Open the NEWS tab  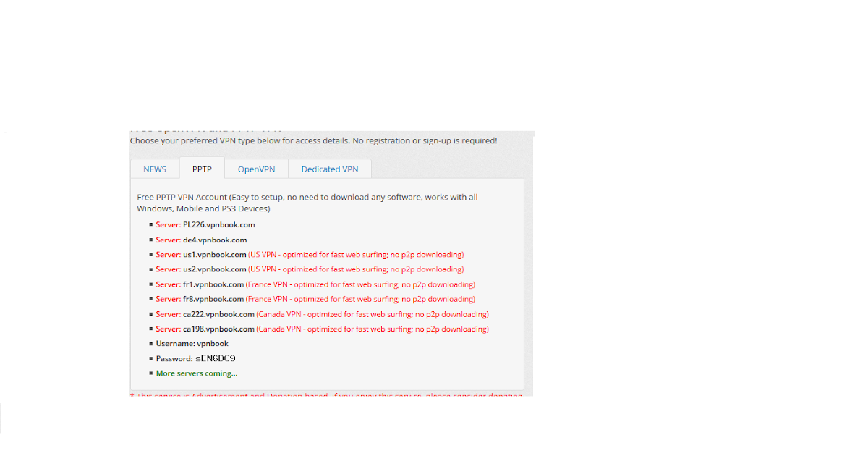155,169
